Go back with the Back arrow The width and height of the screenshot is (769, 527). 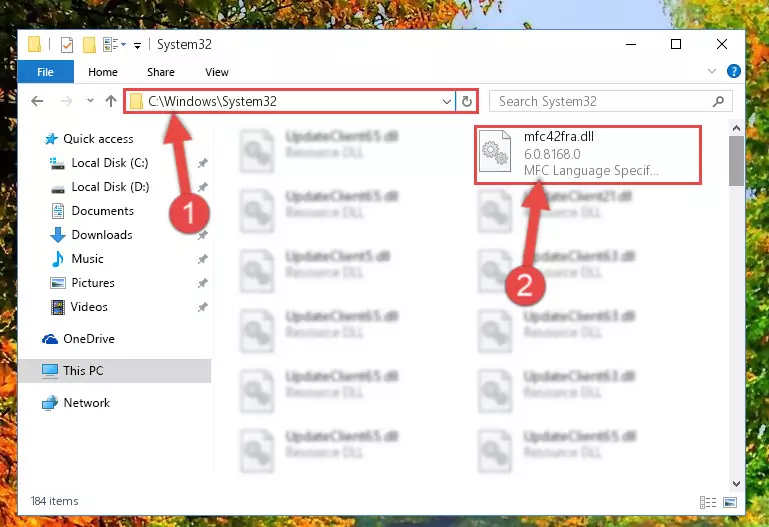pyautogui.click(x=37, y=101)
